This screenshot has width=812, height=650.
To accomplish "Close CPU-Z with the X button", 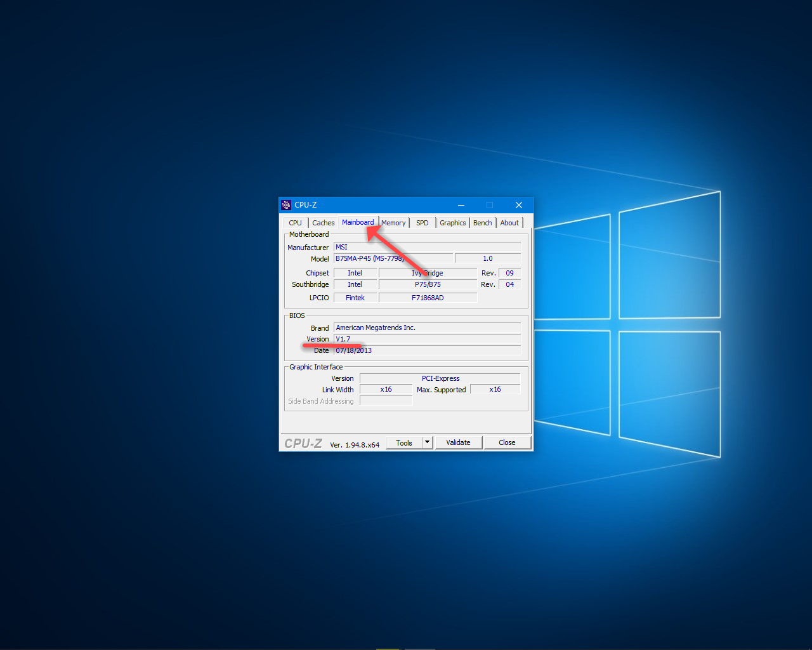I will (519, 205).
